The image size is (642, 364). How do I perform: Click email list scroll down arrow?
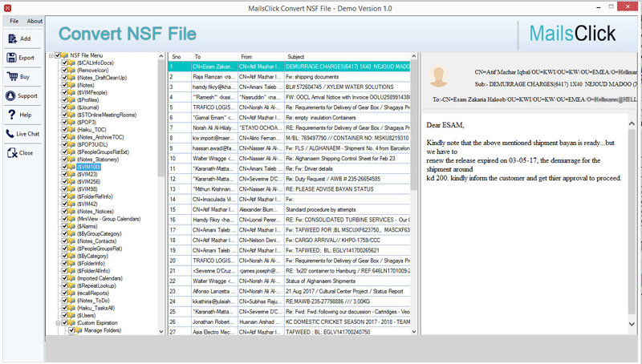click(413, 332)
